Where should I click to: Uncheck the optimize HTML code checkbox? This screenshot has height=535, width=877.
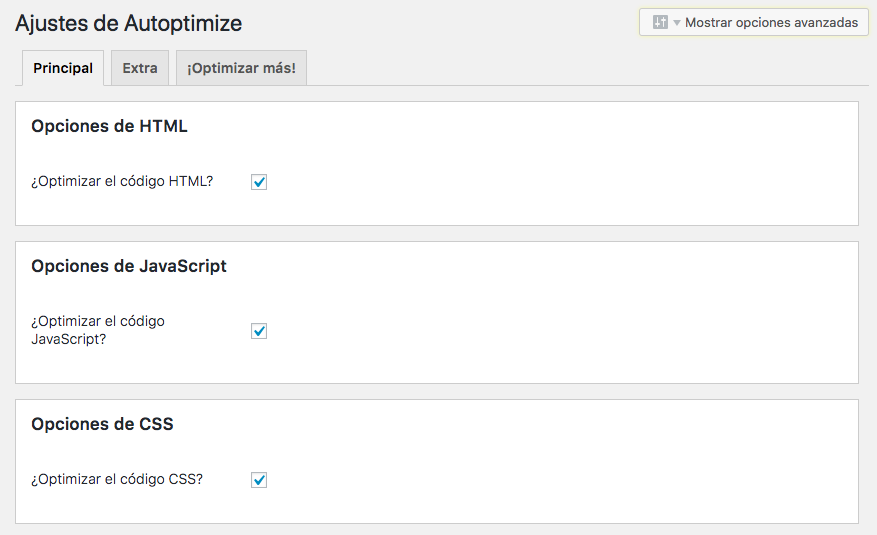[259, 182]
